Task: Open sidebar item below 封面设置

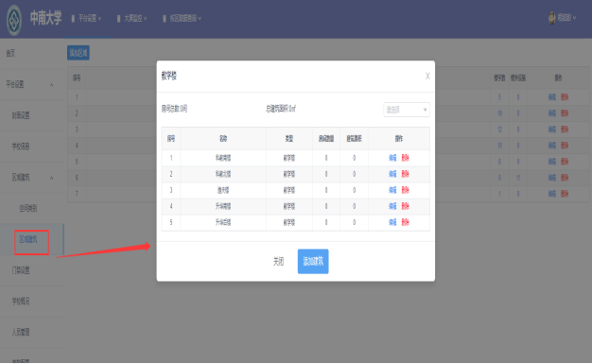Action: (21, 147)
